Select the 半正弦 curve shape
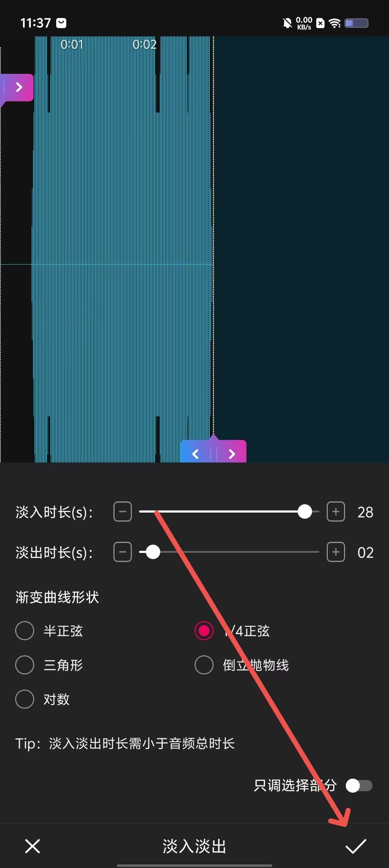The height and width of the screenshot is (868, 389). click(49, 631)
